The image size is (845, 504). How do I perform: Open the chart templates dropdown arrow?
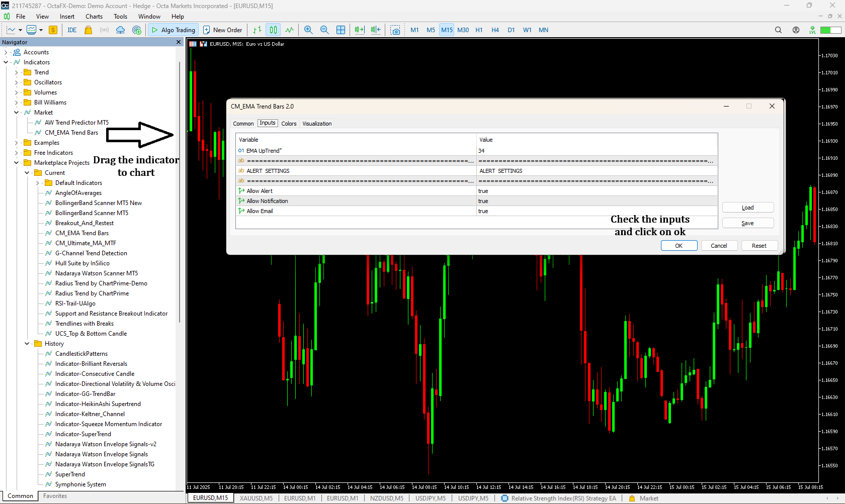click(41, 30)
